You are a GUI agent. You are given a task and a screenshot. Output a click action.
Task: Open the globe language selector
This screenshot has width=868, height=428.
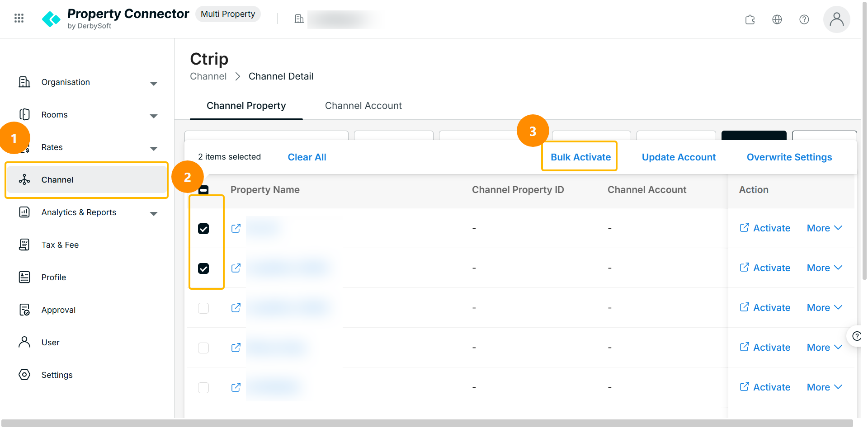tap(777, 19)
